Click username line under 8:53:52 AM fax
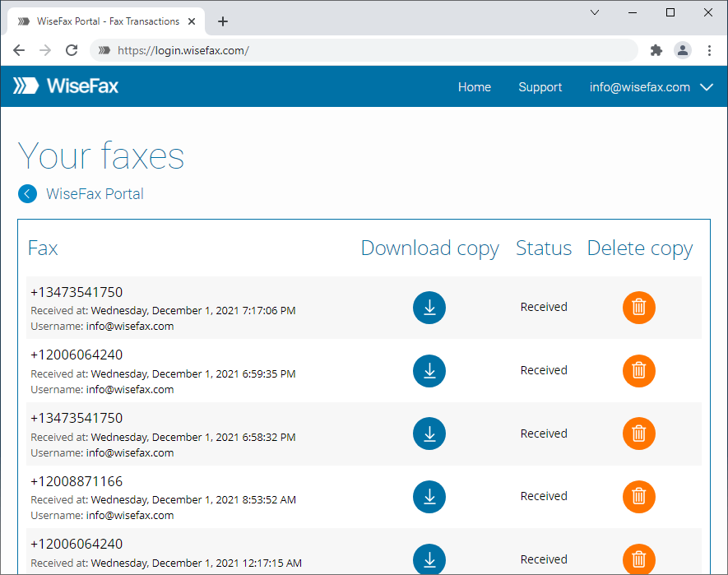Screen dimensions: 728x575 (102, 516)
